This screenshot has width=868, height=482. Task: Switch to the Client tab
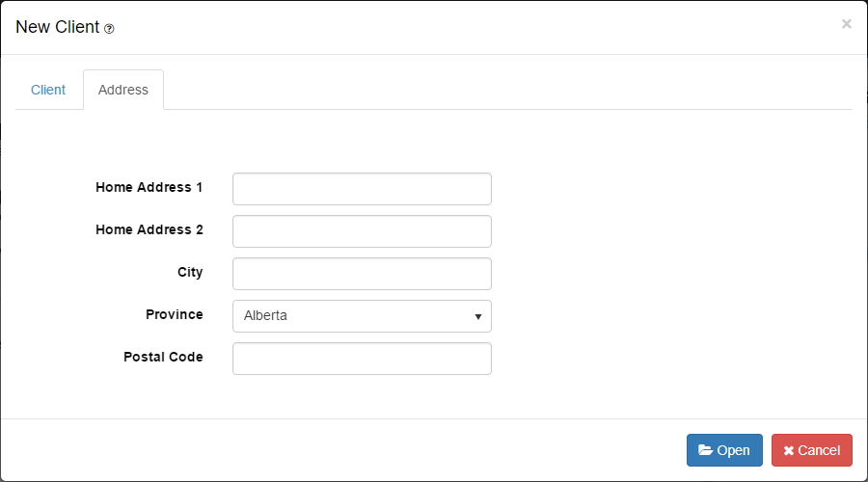[48, 90]
